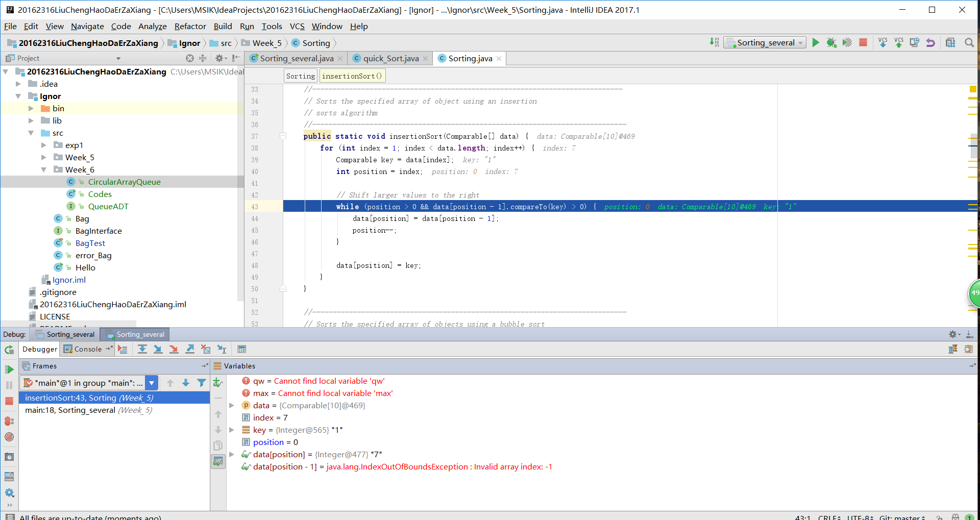Click Step Over debugger icon

coord(142,349)
